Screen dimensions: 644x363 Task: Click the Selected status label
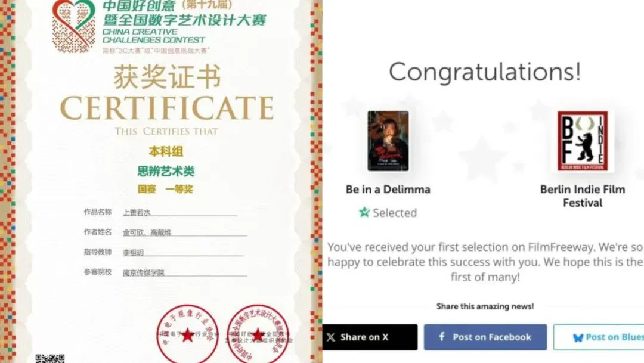click(395, 213)
